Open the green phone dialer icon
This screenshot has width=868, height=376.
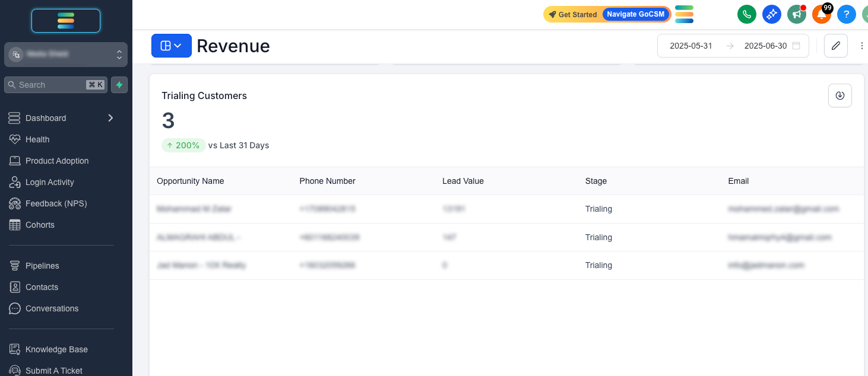pos(746,14)
